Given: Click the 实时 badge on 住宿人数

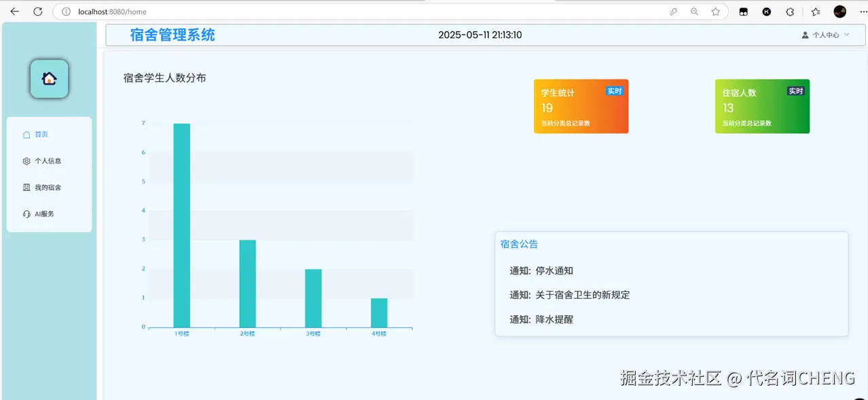Looking at the screenshot, I should [795, 91].
